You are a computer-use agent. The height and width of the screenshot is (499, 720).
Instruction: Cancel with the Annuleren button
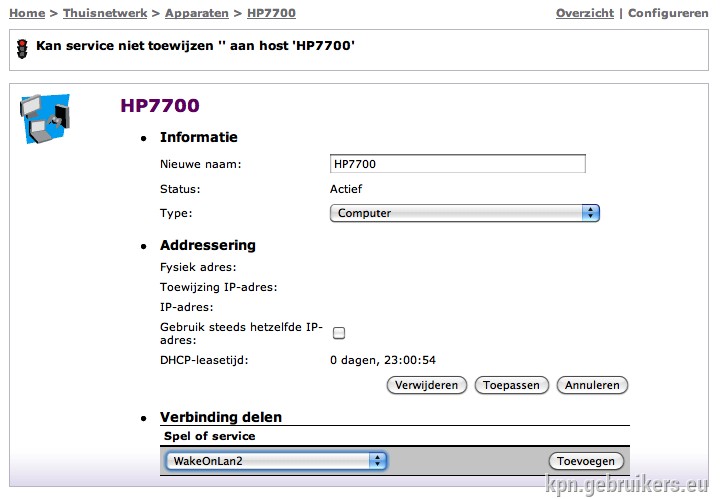pos(592,385)
